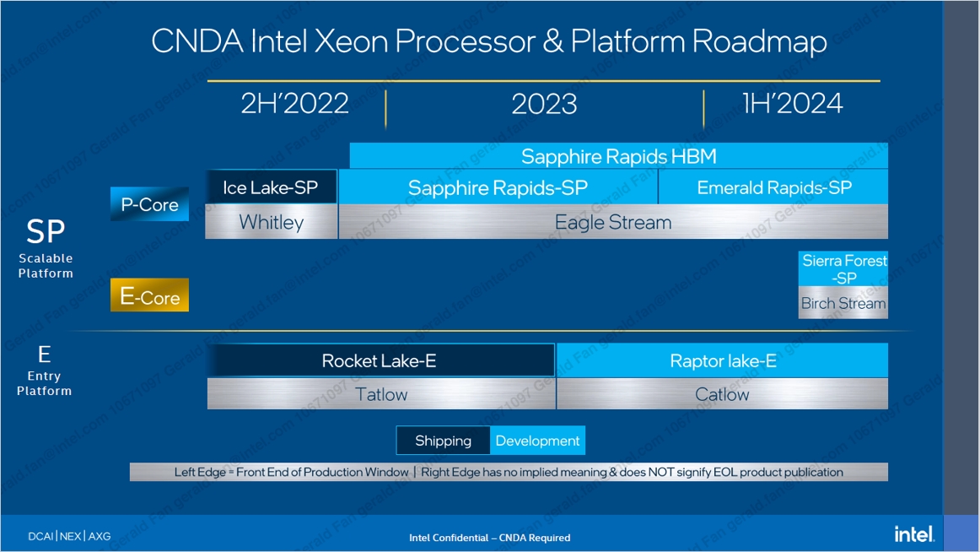Select the Catlow platform bar
This screenshot has width=980, height=552.
pos(723,394)
